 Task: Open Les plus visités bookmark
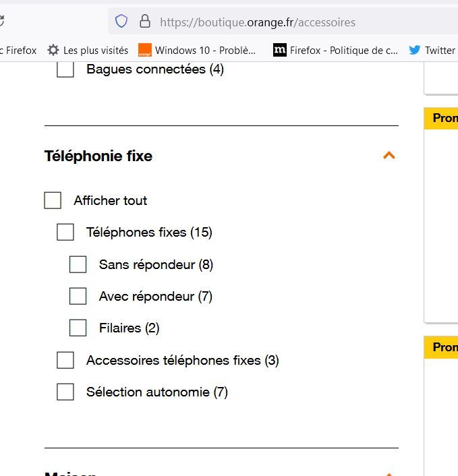tap(88, 50)
